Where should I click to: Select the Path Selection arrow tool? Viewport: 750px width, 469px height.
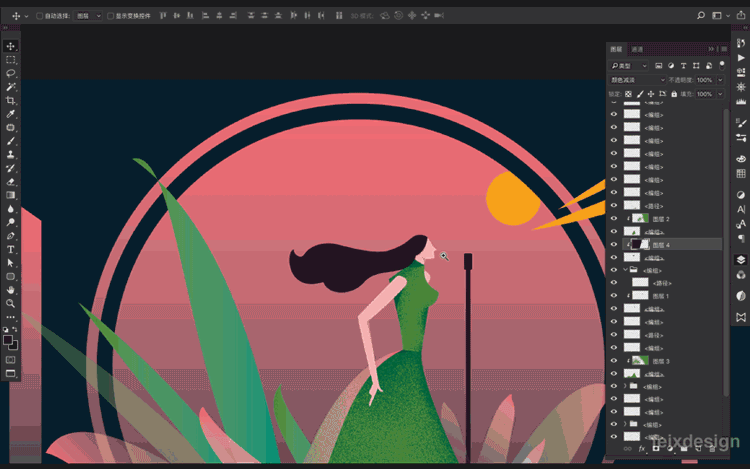(x=11, y=263)
